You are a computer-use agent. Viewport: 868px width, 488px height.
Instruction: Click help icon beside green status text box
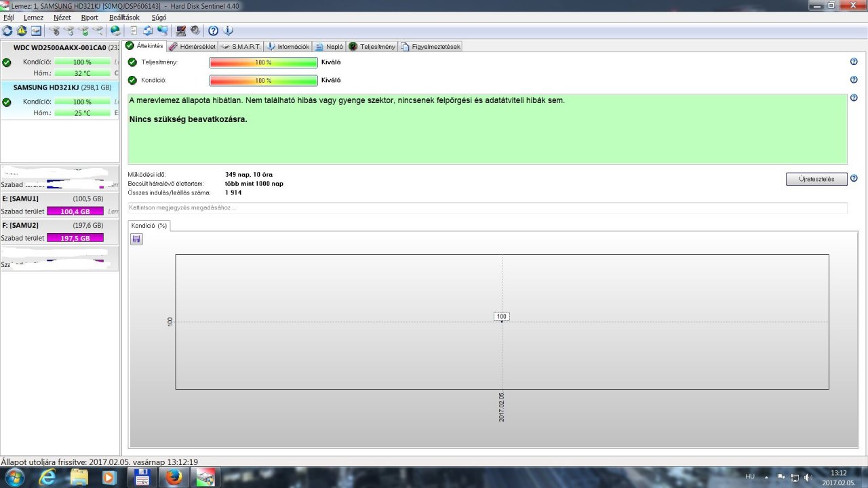click(x=854, y=98)
